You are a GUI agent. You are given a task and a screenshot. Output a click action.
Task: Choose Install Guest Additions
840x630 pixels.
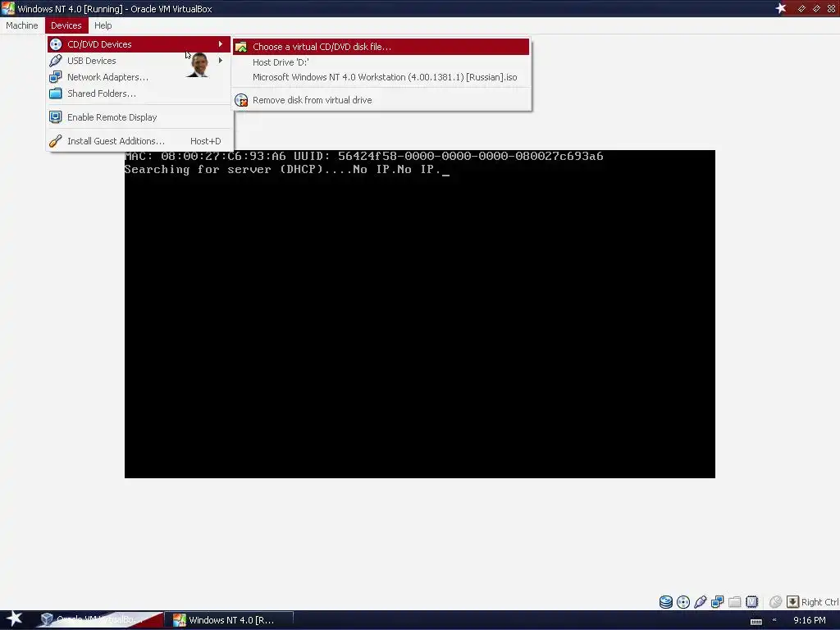139,141
